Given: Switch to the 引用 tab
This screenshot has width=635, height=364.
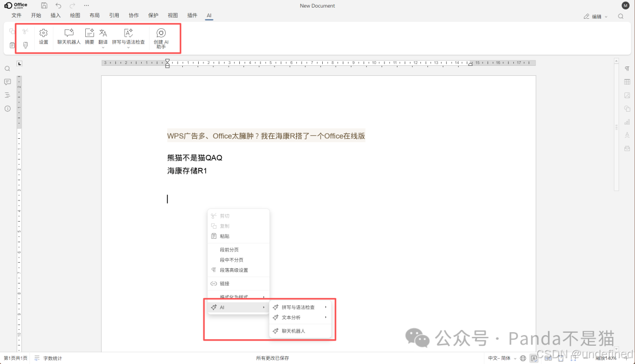Looking at the screenshot, I should (114, 15).
